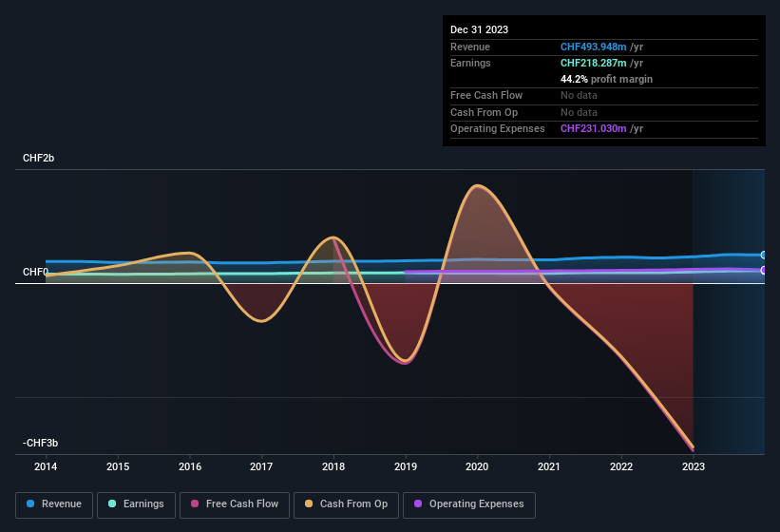
Task: Click the operating expenses value CHF231.030m
Action: (x=593, y=128)
